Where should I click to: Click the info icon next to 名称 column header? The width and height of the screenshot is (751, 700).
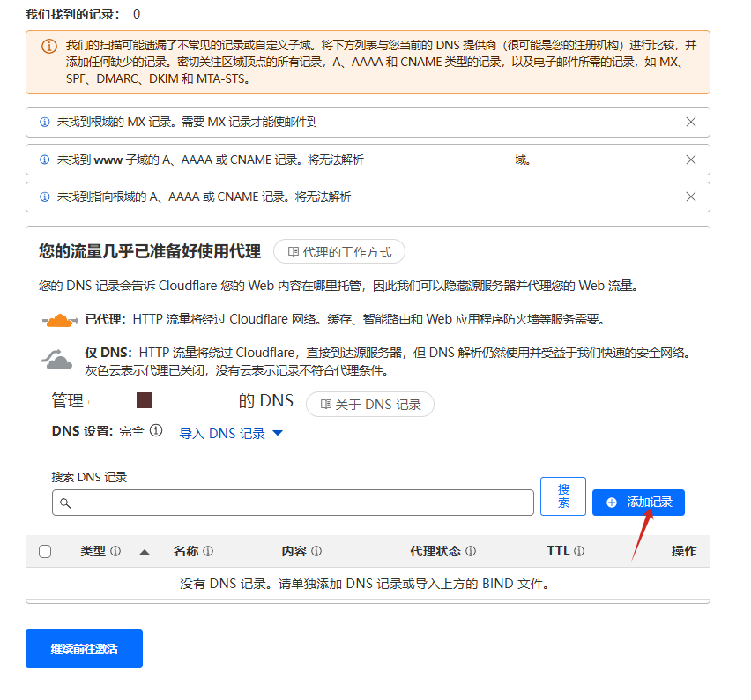tap(210, 550)
